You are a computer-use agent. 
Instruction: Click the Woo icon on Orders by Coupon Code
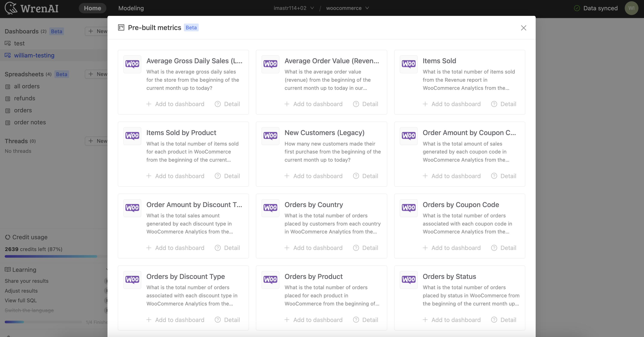point(408,208)
